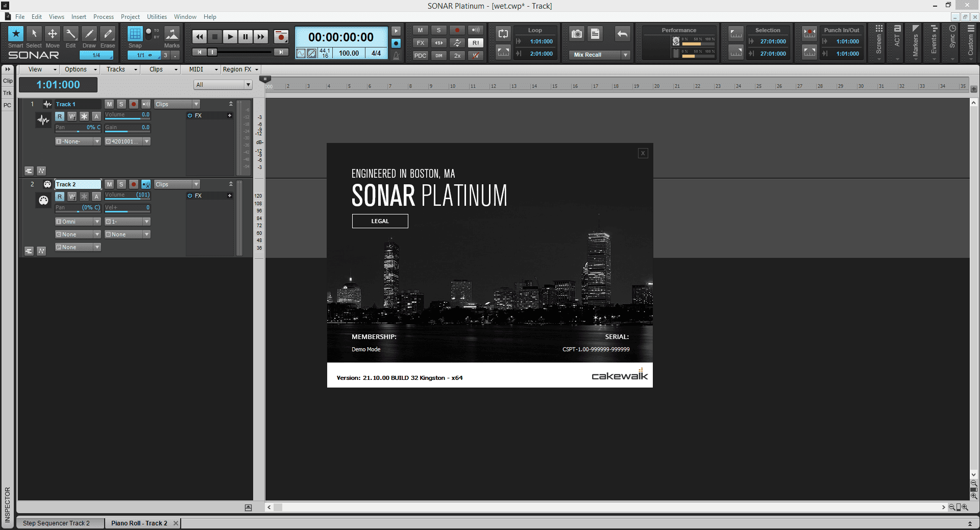Pause the transport

click(x=246, y=37)
